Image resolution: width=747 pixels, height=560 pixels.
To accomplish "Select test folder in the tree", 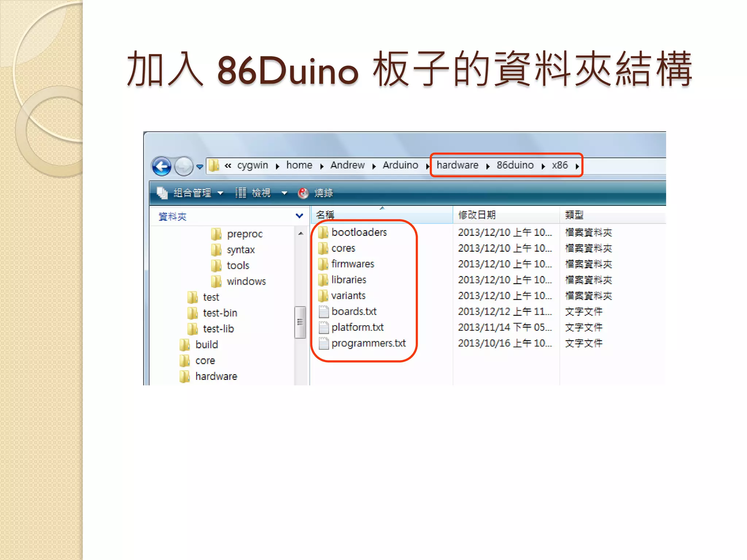I will (x=211, y=297).
